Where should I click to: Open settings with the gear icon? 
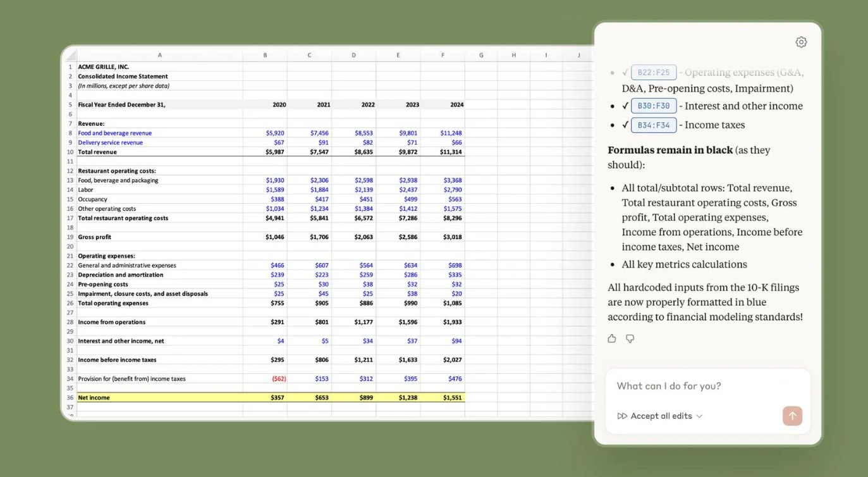pos(801,42)
